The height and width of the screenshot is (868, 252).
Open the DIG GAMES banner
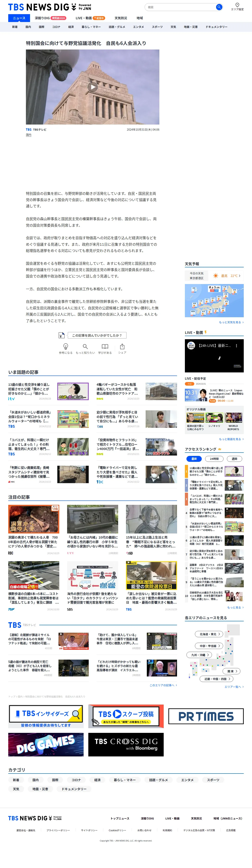[x=46, y=744]
